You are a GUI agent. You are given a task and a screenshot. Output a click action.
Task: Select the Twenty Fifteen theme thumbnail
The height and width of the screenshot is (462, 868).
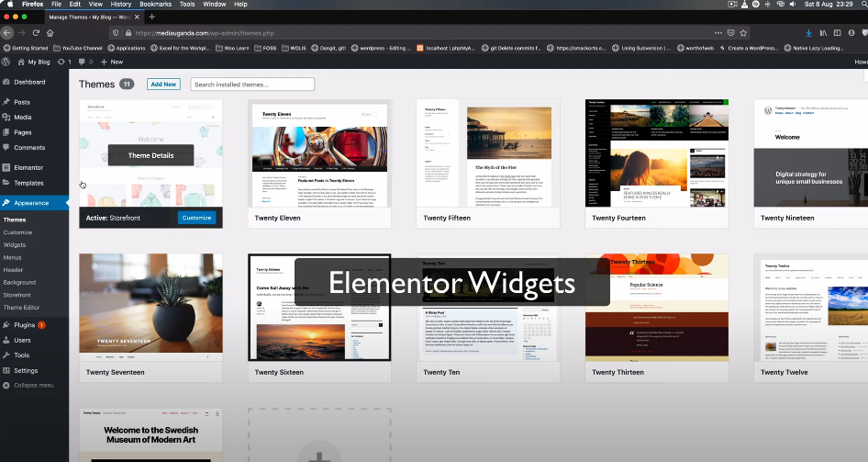(488, 153)
